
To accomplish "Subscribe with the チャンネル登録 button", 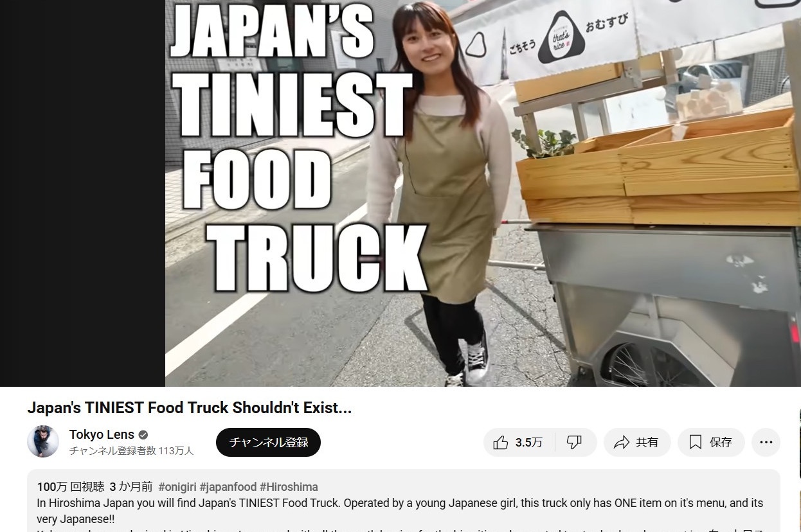I will tap(268, 442).
